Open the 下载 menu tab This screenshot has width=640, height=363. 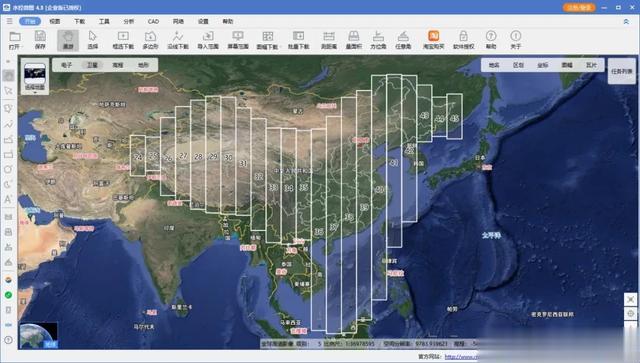click(x=80, y=21)
